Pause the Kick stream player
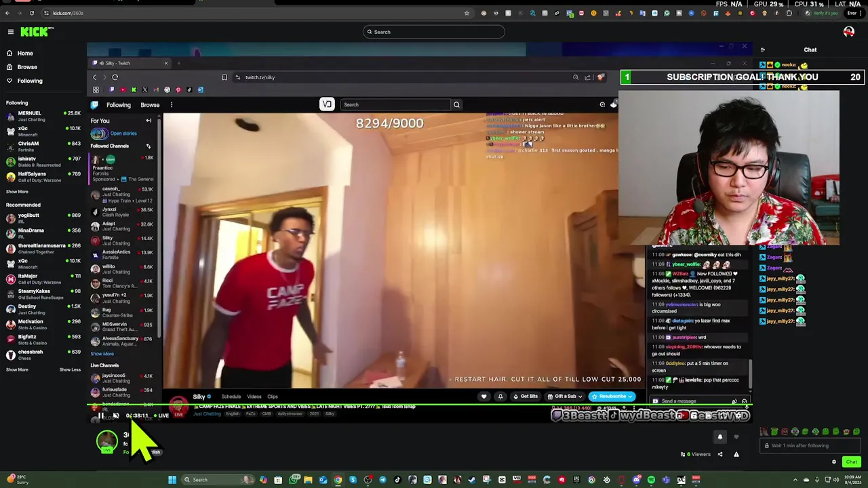The height and width of the screenshot is (488, 868). click(100, 416)
